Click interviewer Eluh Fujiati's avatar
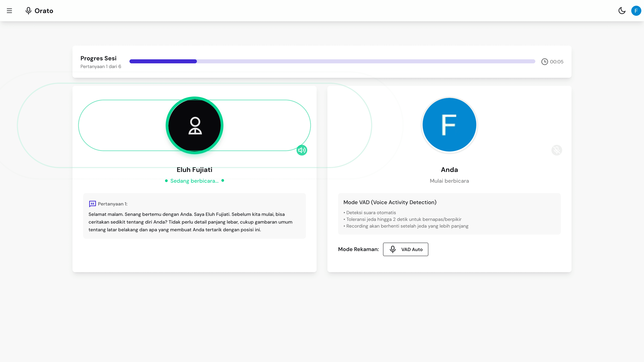The image size is (644, 362). pos(195,125)
